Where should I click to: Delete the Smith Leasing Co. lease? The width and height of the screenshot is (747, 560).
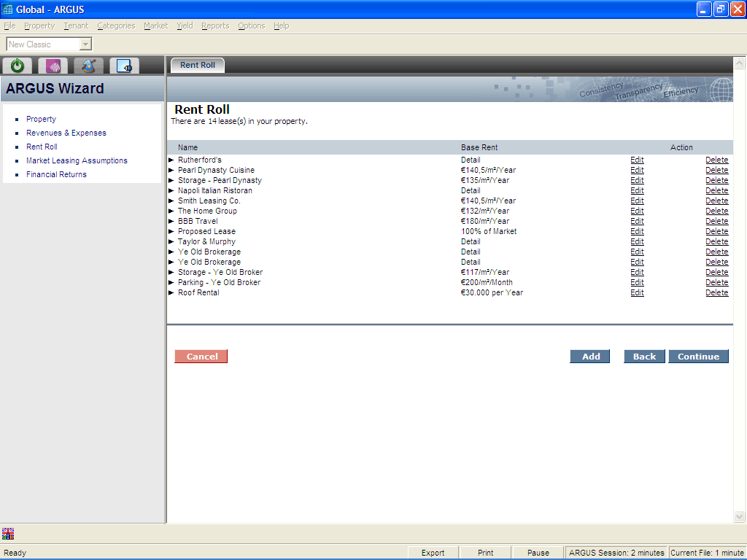[x=717, y=201]
